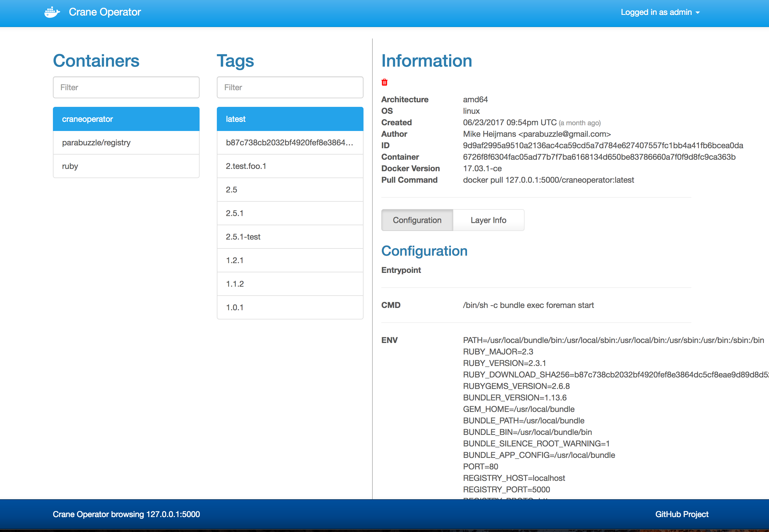Viewport: 769px width, 532px height.
Task: Switch to the Layer Info tab
Action: pyautogui.click(x=488, y=220)
